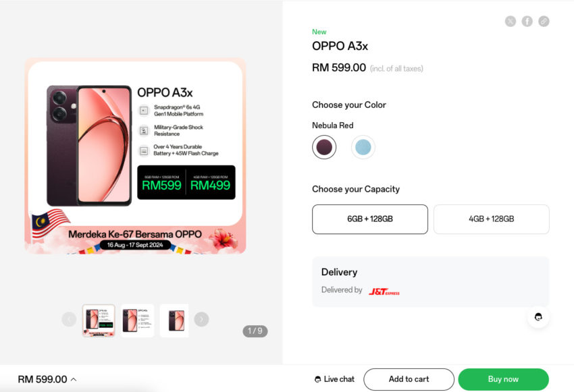Select the light blue color swatch

(x=363, y=147)
